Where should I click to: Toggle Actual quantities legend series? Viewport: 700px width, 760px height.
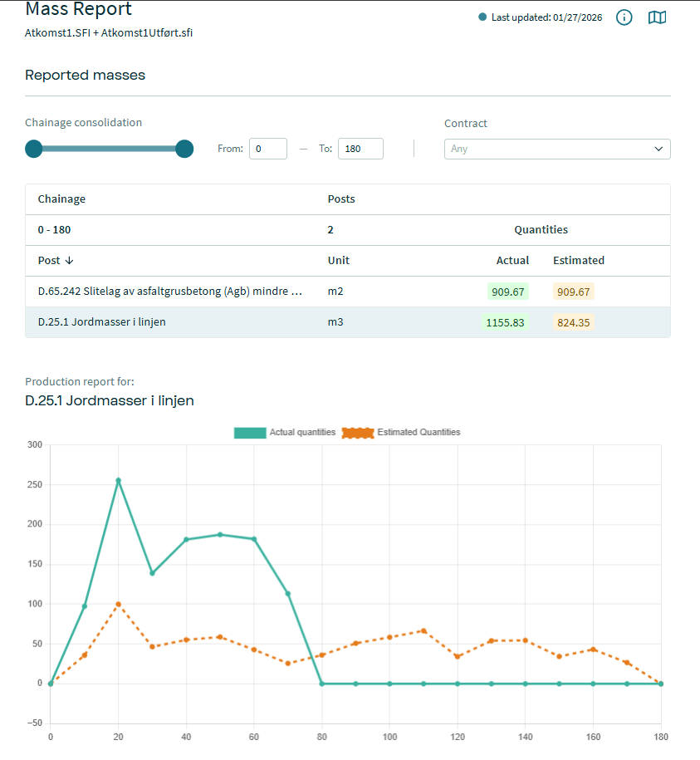[250, 433]
